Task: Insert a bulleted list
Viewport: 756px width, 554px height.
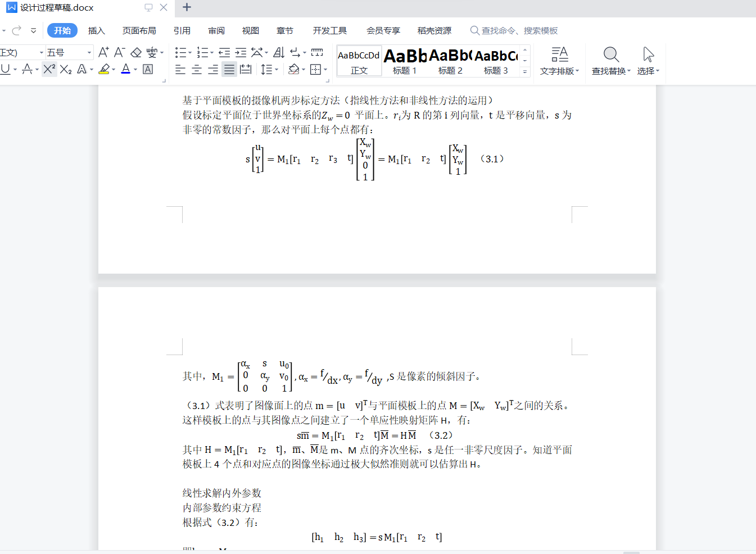Action: 180,52
